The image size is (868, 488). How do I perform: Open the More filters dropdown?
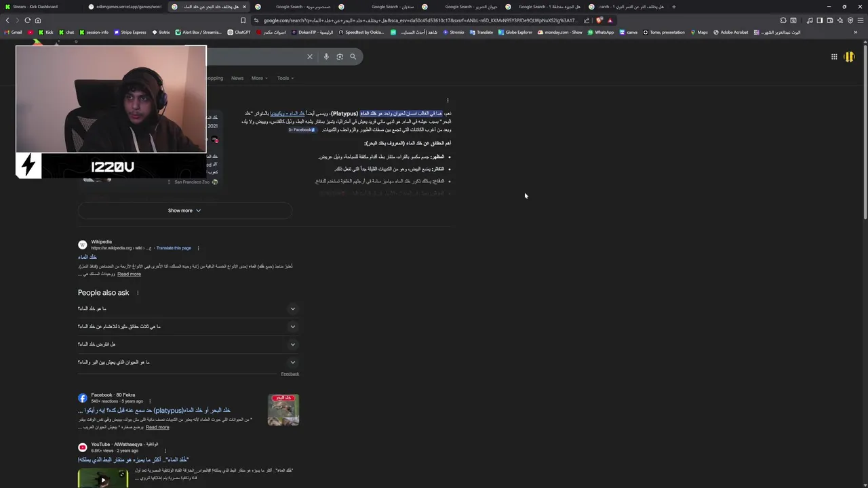259,78
